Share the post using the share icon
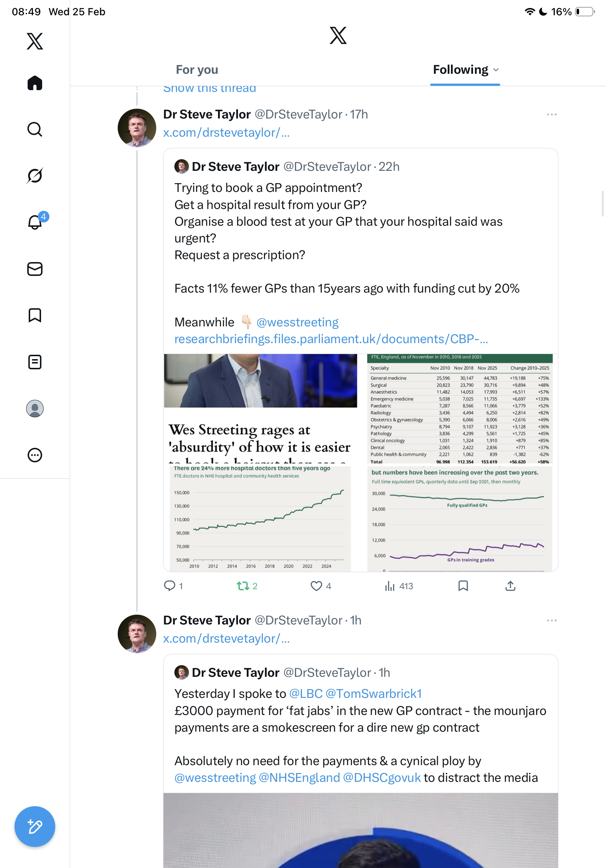This screenshot has width=606, height=868. (x=510, y=586)
